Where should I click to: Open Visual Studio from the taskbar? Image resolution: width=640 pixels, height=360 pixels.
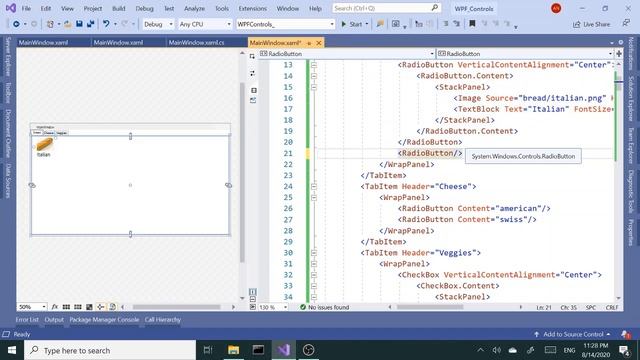284,350
